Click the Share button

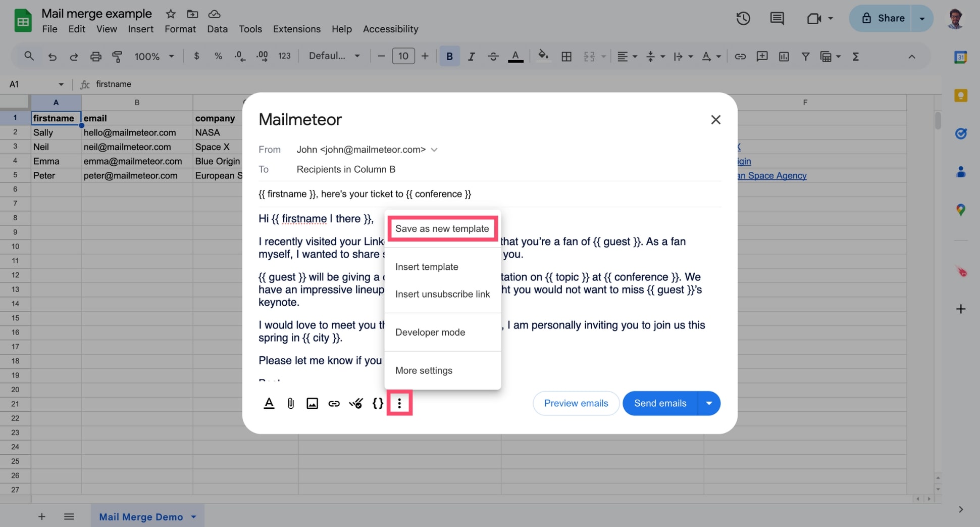pos(881,18)
